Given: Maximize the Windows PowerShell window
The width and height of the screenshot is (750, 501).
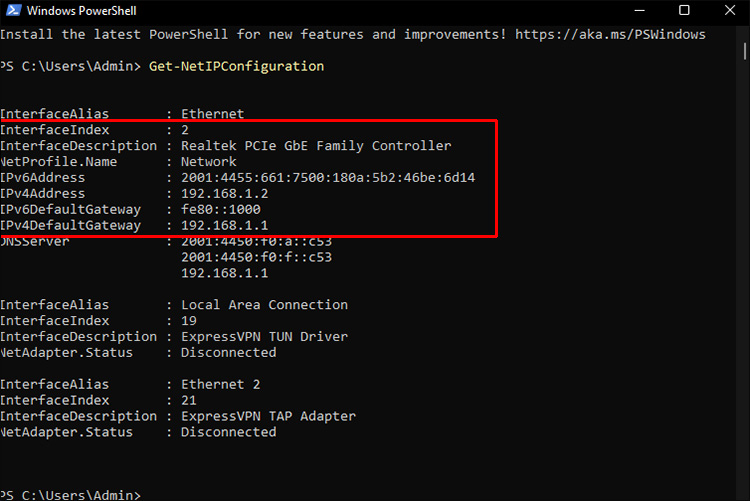Looking at the screenshot, I should [684, 11].
